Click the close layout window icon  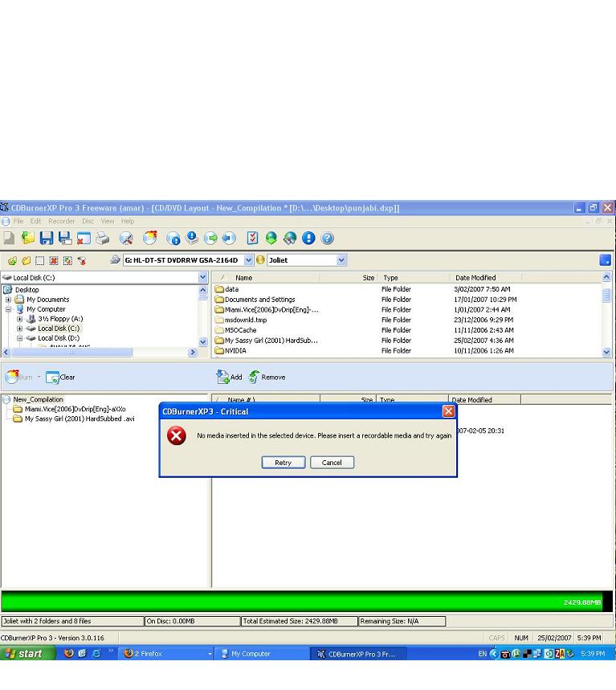click(84, 238)
